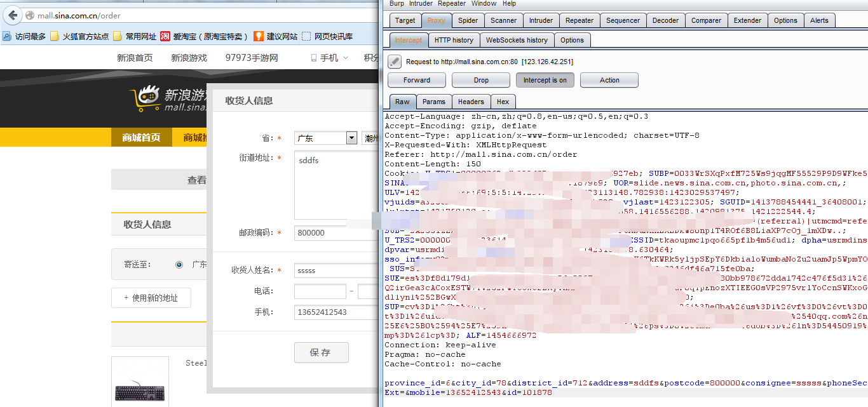This screenshot has width=868, height=407.
Task: Click the 邮政编码 field with 800000
Action: (336, 233)
